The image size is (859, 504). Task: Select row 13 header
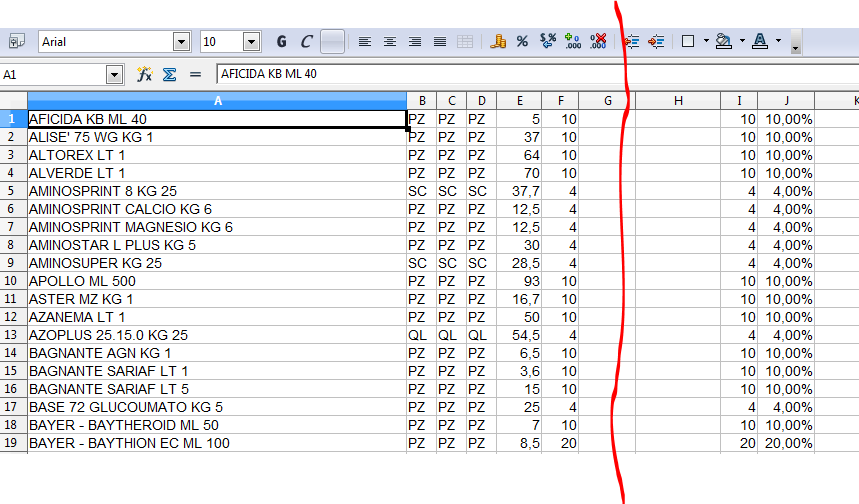click(x=13, y=335)
